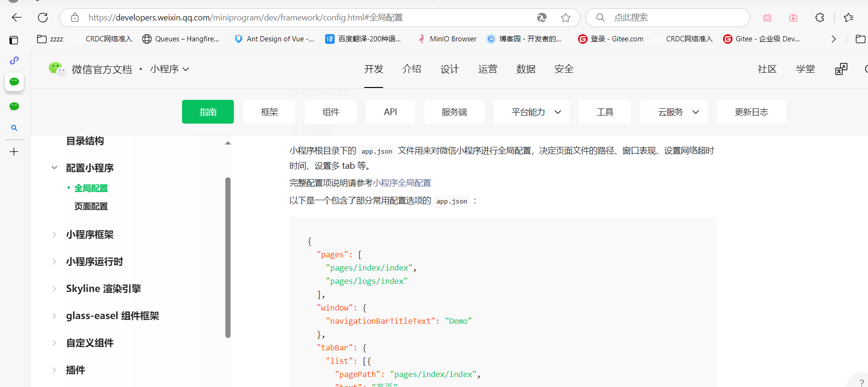Open 目录结构 in the sidebar
The width and height of the screenshot is (868, 387).
coord(85,141)
